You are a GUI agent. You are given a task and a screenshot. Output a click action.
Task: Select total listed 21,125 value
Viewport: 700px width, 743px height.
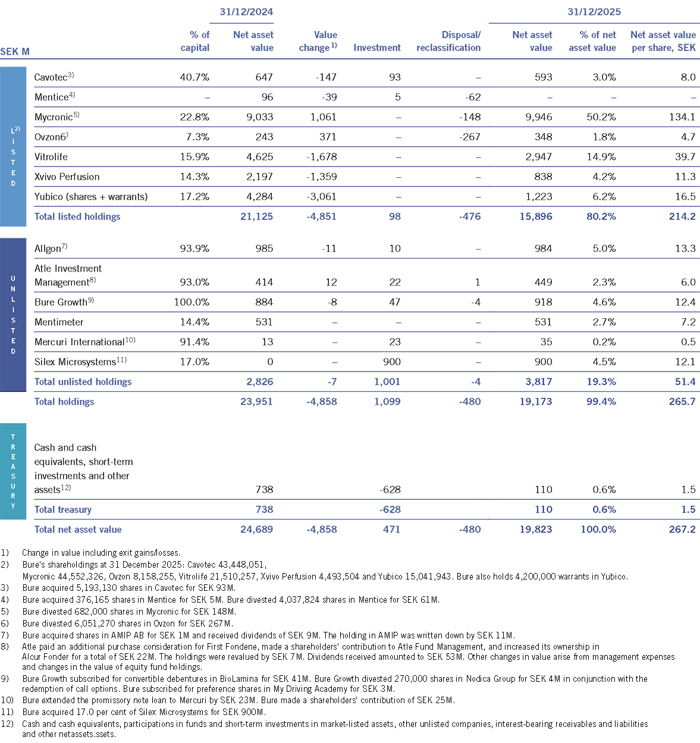257,216
